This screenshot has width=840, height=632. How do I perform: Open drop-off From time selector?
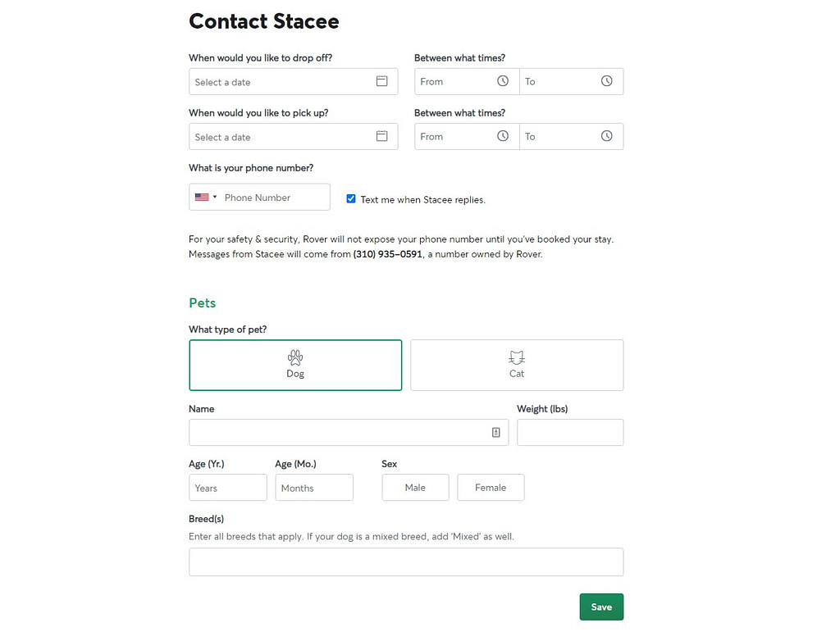(467, 81)
